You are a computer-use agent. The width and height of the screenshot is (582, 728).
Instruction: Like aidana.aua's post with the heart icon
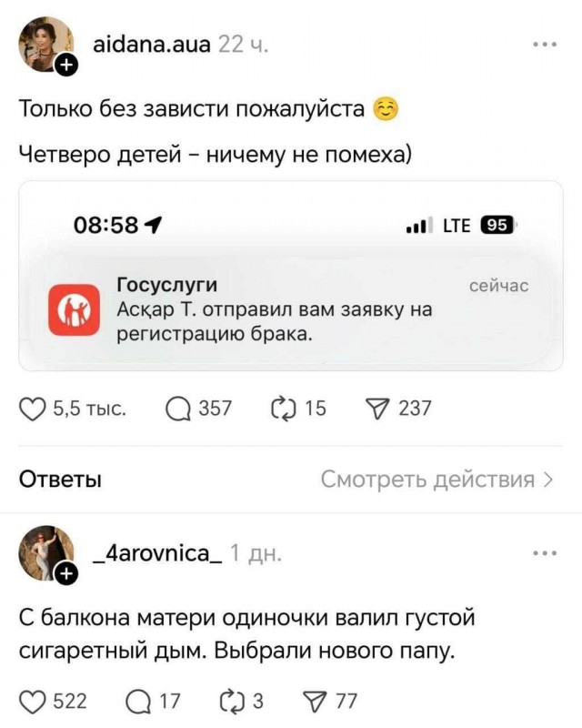33,407
